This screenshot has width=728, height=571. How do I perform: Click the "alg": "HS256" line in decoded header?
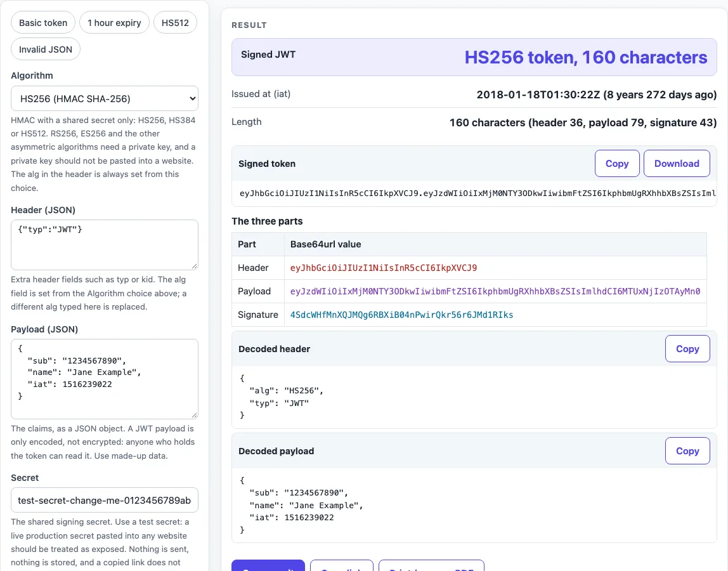pos(286,391)
